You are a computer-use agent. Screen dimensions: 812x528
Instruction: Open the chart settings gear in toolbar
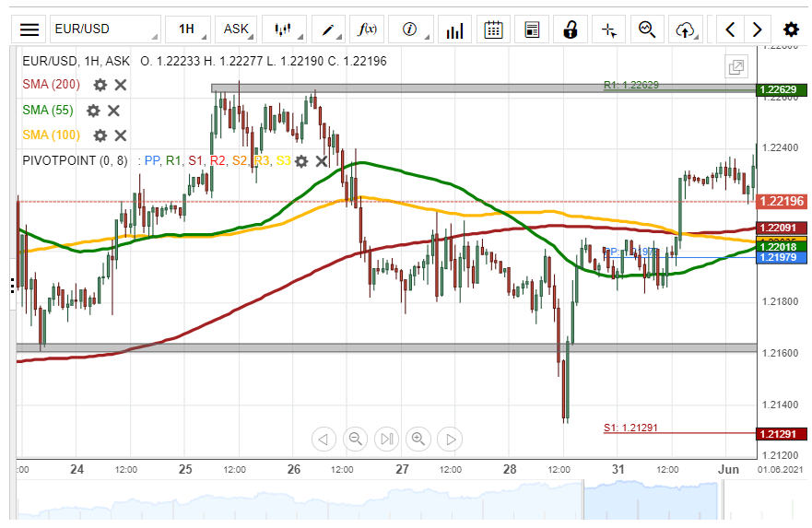pos(791,29)
